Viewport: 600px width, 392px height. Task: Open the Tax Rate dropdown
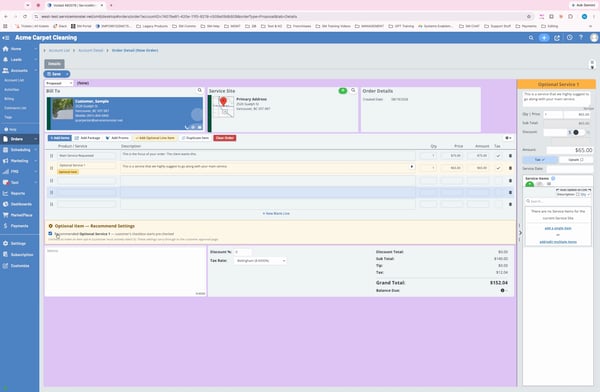(260, 261)
